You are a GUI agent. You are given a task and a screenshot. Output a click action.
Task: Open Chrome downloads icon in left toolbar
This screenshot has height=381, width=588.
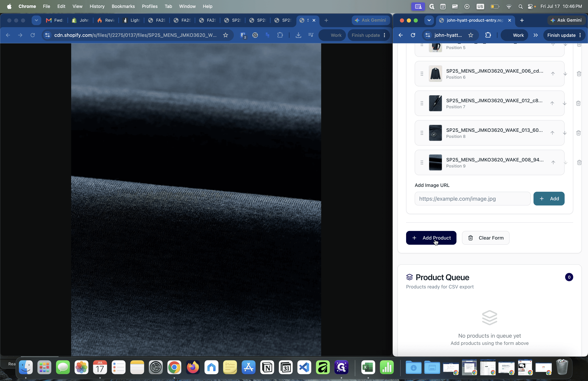pyautogui.click(x=298, y=35)
